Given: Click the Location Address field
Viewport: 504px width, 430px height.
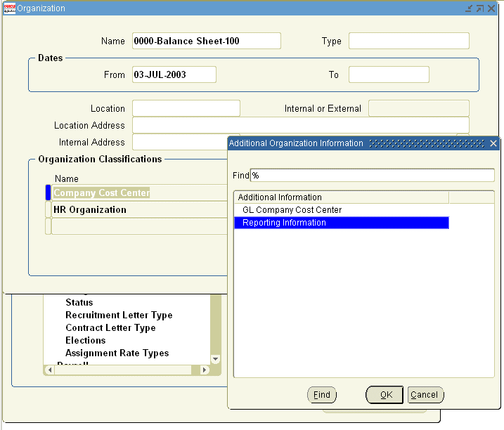Looking at the screenshot, I should 301,125.
